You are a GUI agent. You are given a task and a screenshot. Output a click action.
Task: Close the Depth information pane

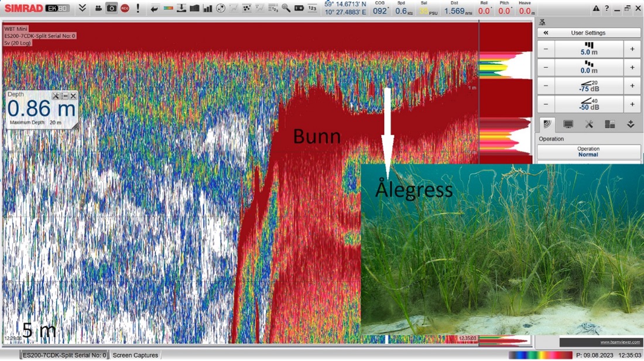73,96
